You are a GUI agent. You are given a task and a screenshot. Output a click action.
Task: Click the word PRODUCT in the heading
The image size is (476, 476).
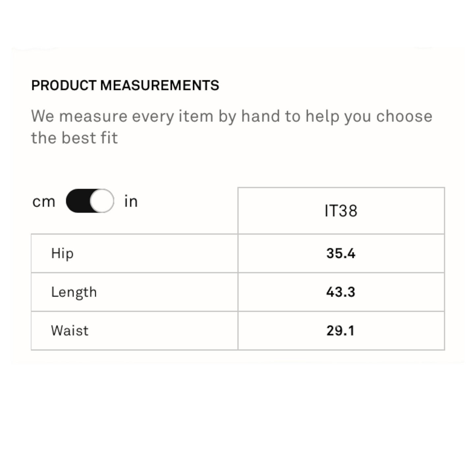(64, 86)
